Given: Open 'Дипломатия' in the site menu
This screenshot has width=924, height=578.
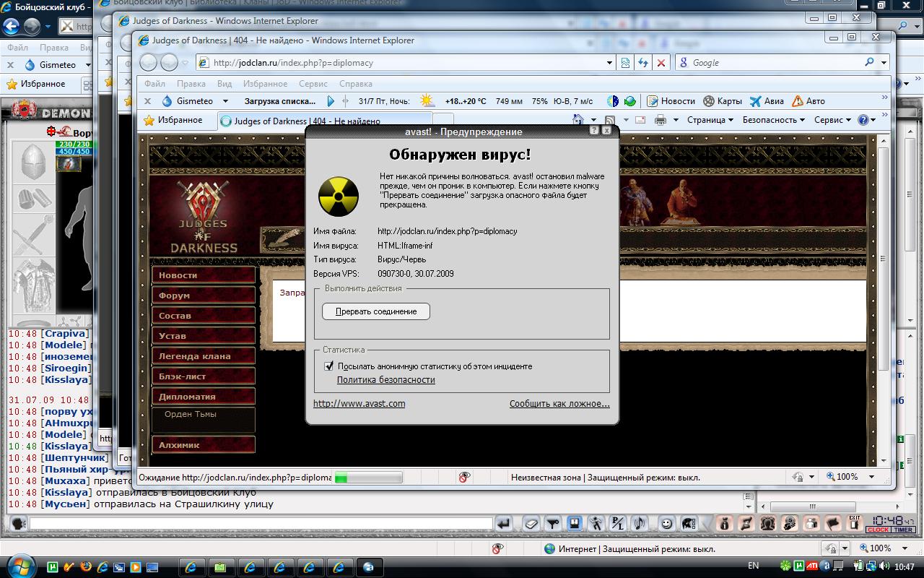Looking at the screenshot, I should click(x=204, y=397).
